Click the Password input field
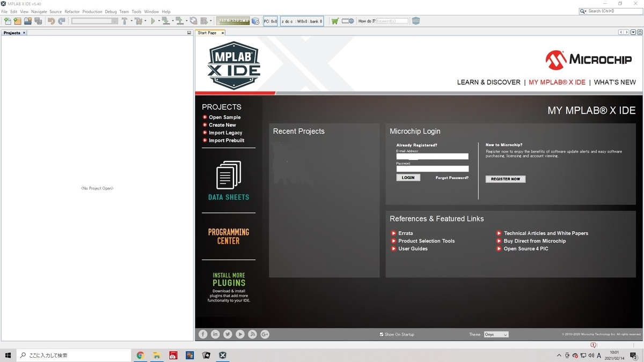This screenshot has height=362, width=644. pyautogui.click(x=433, y=168)
